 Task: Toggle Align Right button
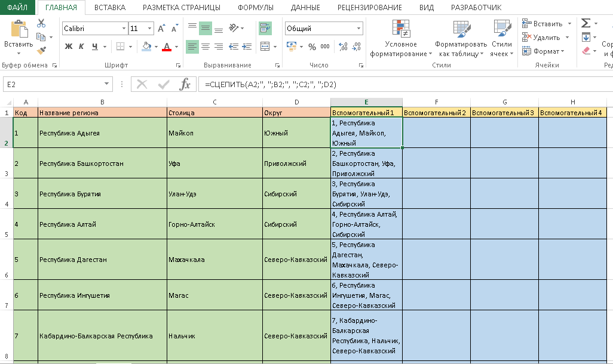[x=219, y=47]
